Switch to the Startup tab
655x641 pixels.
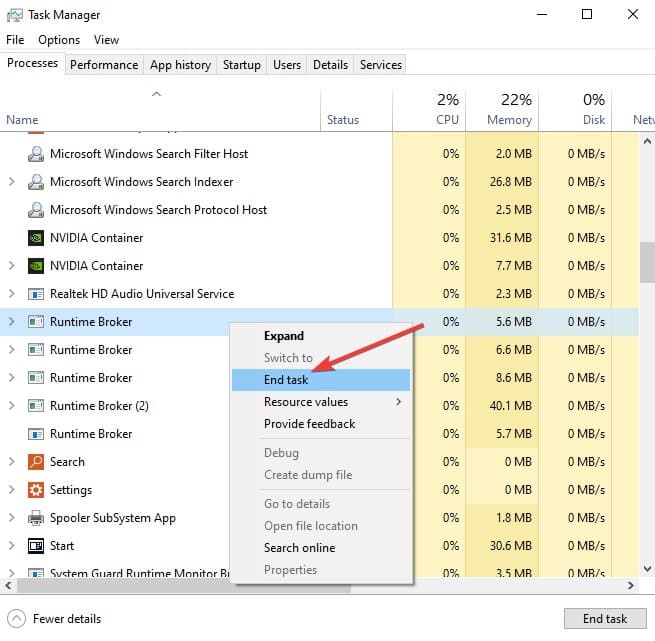click(x=242, y=65)
